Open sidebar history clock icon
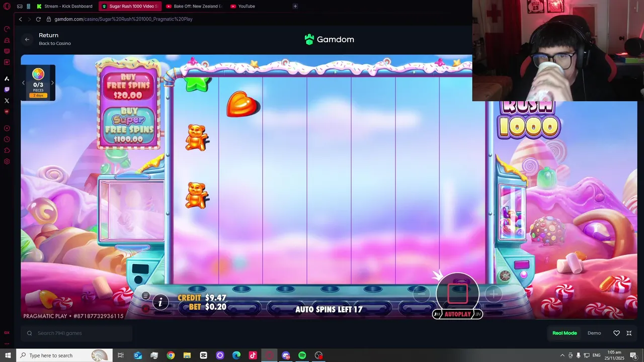This screenshot has width=644, height=362. tap(7, 139)
